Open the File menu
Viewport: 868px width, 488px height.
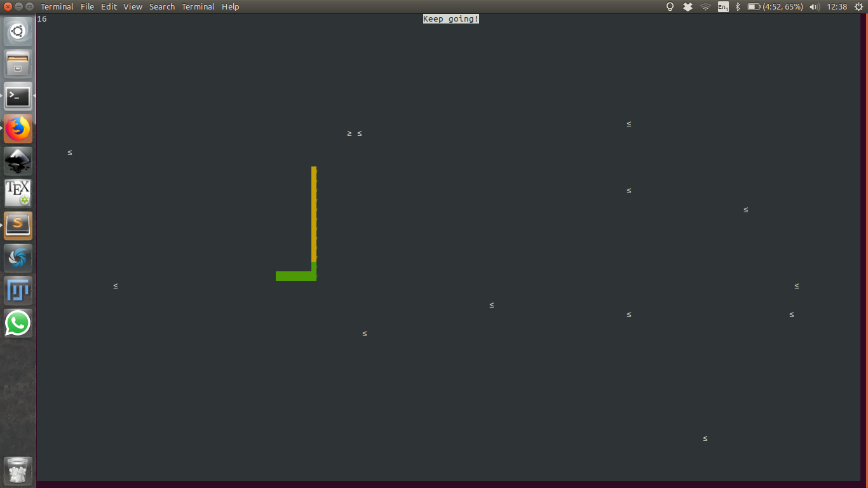click(x=88, y=6)
